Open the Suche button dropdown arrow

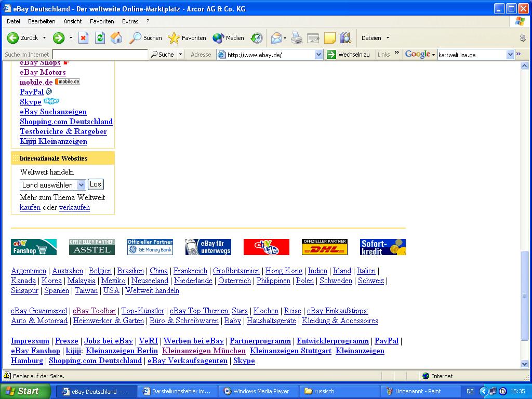point(180,54)
